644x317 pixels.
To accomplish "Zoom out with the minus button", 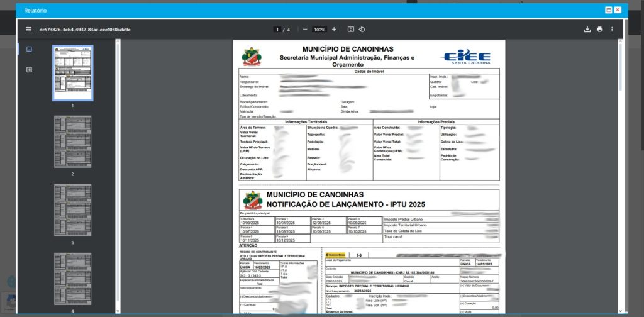I will pyautogui.click(x=305, y=29).
